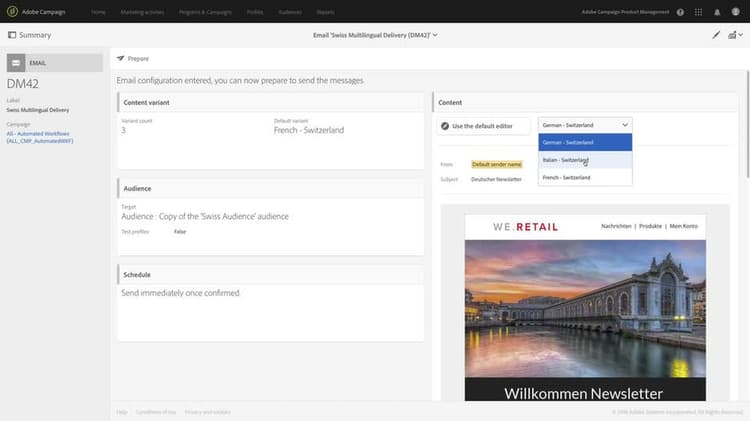The height and width of the screenshot is (421, 750).
Task: Click Send immediately once confirmed text
Action: (x=180, y=293)
